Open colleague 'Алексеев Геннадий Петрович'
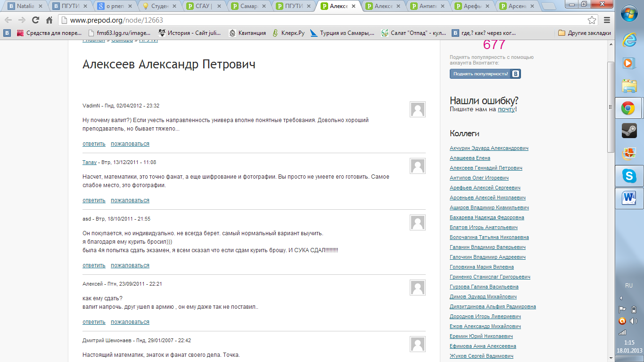Screen dimensions: 644x362 click(486, 168)
